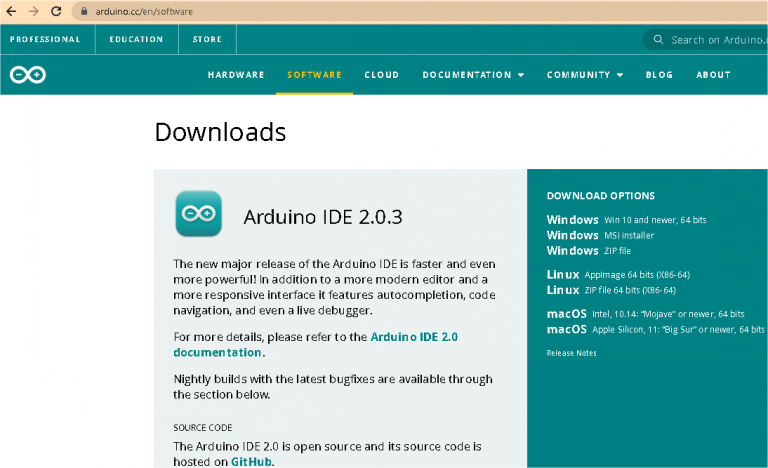Click the browser forward arrow
The height and width of the screenshot is (468, 768).
tap(34, 11)
